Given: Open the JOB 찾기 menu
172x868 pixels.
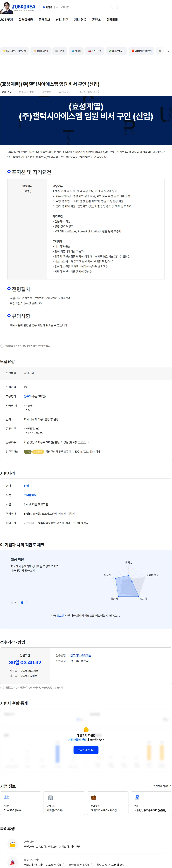Looking at the screenshot, I should point(6,20).
